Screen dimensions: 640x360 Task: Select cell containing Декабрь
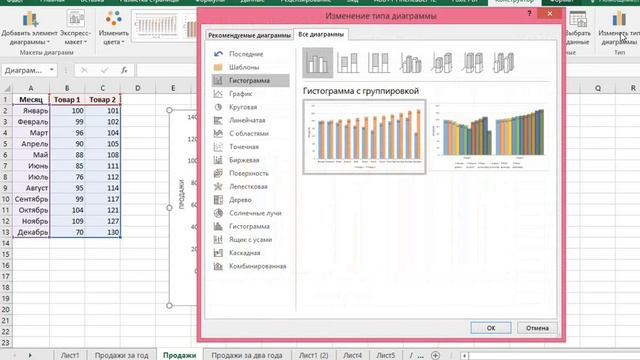pos(31,232)
